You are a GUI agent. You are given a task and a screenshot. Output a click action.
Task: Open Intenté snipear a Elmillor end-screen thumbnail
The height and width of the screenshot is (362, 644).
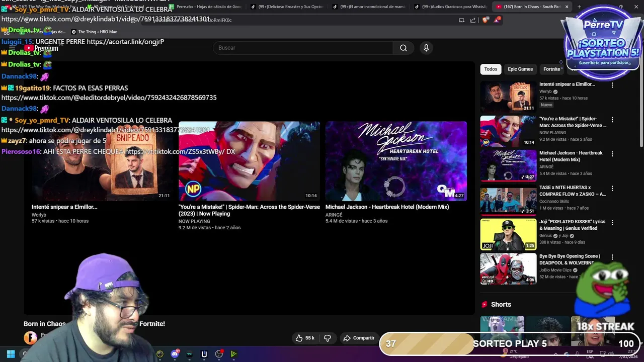(x=102, y=161)
